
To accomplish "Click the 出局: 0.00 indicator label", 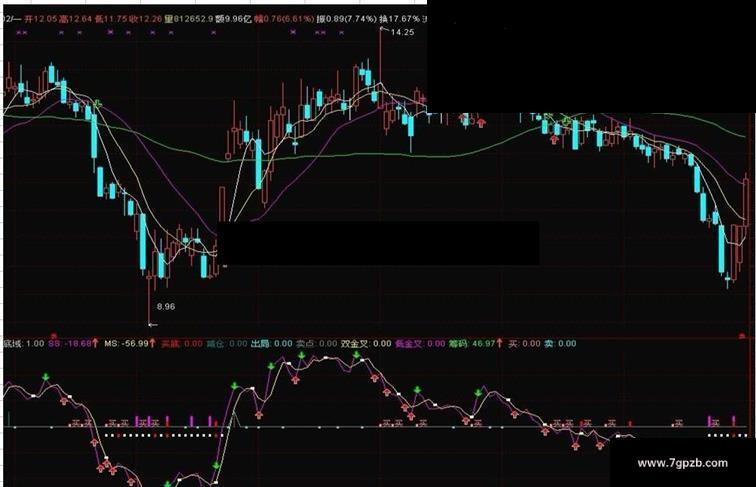I will coord(271,343).
